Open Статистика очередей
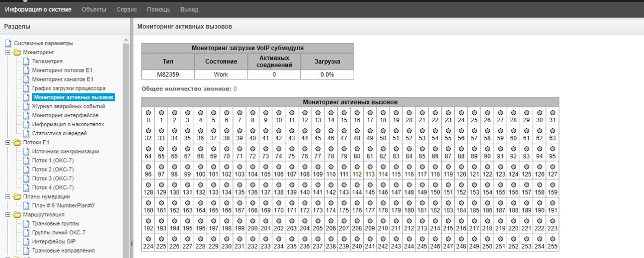 [59, 133]
